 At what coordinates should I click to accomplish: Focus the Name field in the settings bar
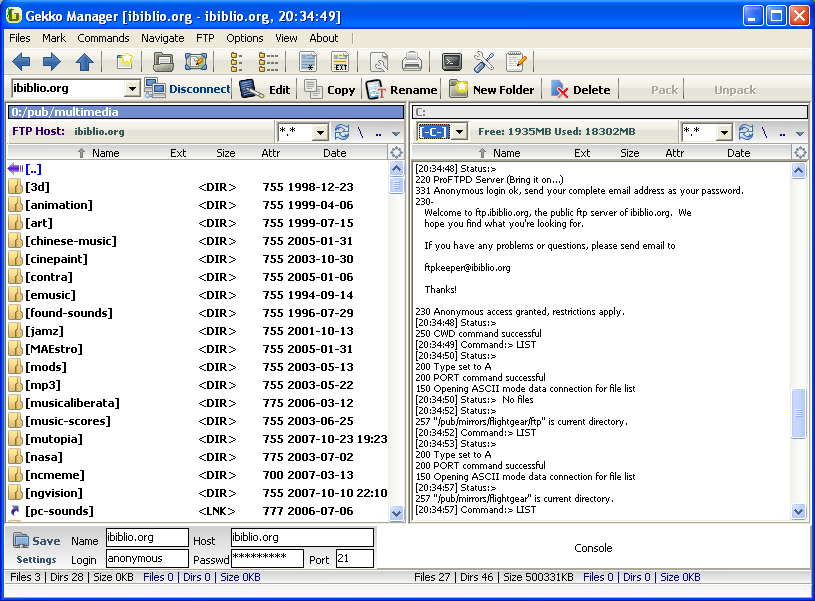[147, 538]
